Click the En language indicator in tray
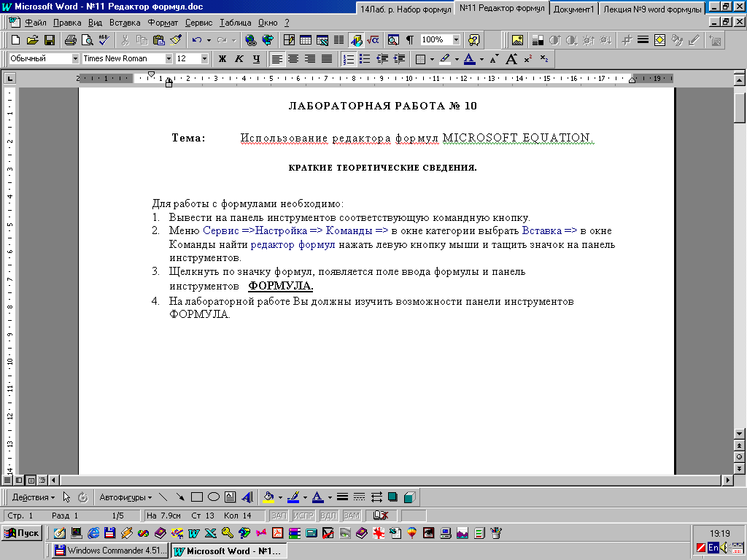 pyautogui.click(x=713, y=548)
